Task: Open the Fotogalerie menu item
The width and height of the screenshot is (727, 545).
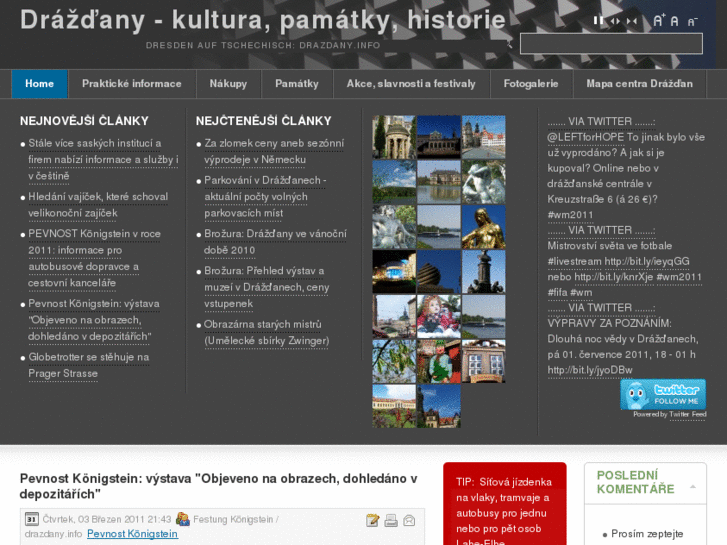Action: coord(531,84)
